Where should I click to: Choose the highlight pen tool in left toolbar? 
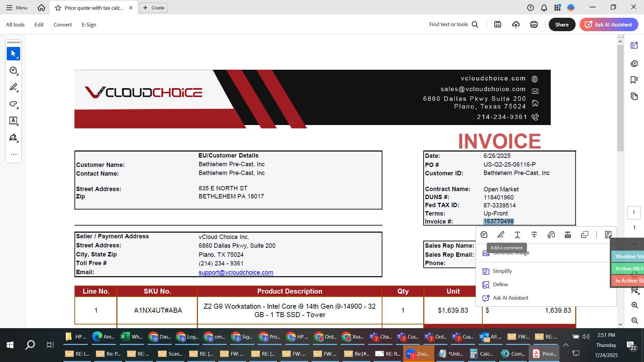click(x=13, y=87)
